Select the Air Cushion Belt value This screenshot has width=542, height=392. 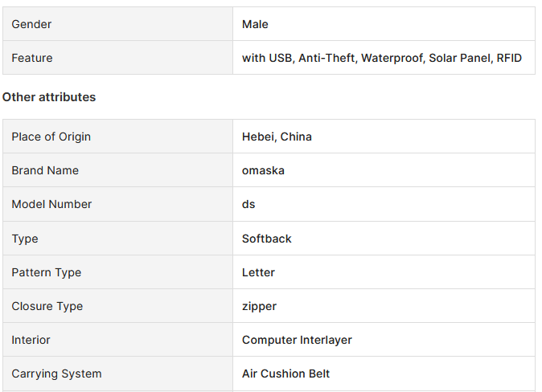[x=285, y=374]
